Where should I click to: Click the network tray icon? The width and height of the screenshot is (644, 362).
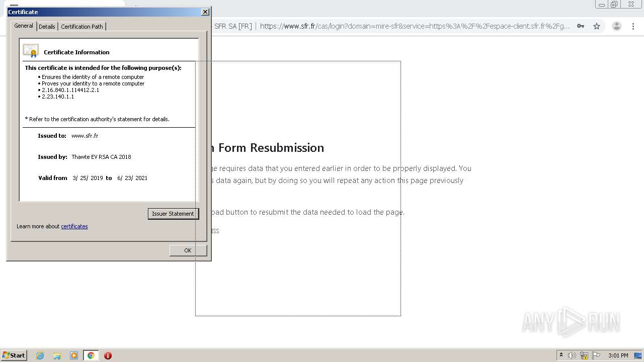pyautogui.click(x=584, y=355)
